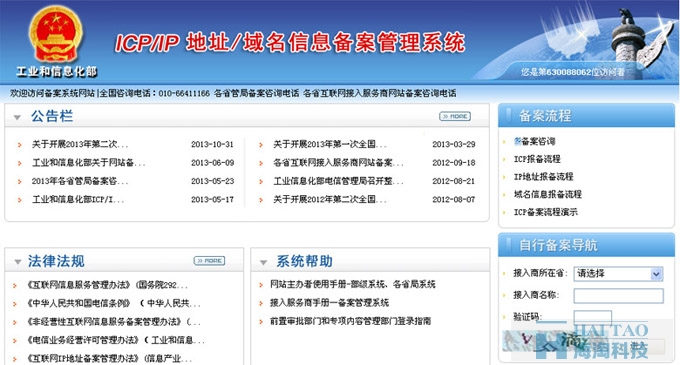Open notice 工业和信息化部ICP/I...

click(x=78, y=200)
